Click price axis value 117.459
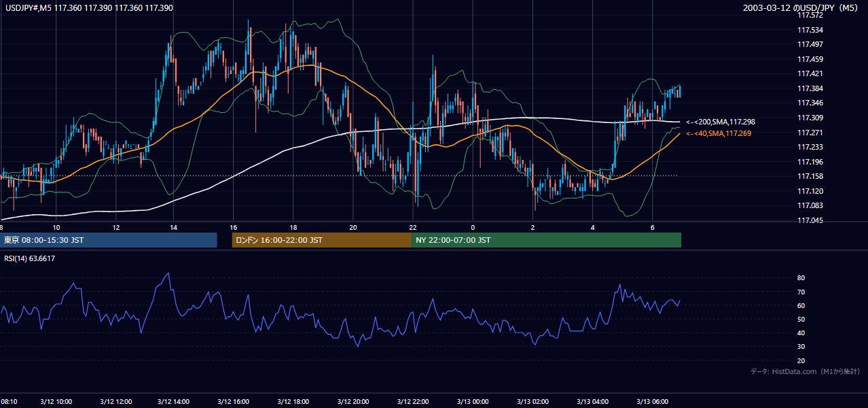The image size is (868, 408). (810, 59)
